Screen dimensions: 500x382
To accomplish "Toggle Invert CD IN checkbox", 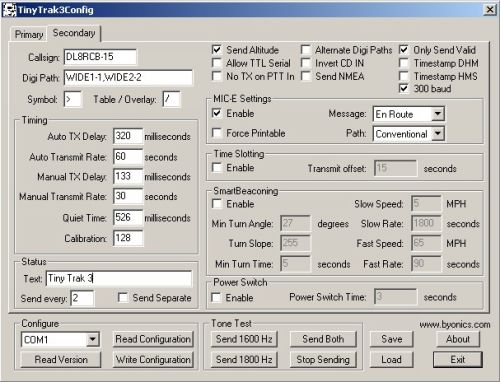I will [x=305, y=63].
